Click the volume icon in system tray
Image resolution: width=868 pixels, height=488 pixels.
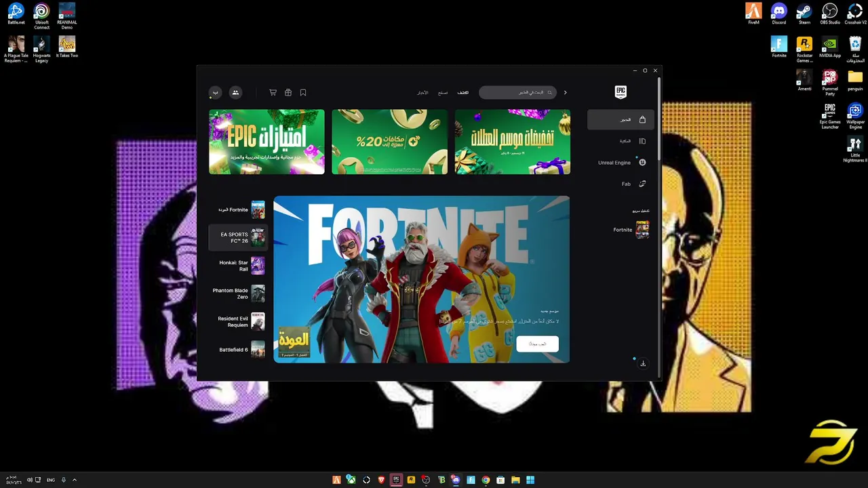point(29,480)
